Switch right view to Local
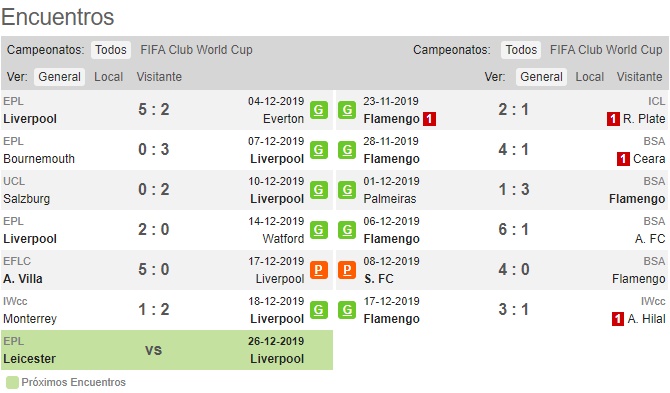Image resolution: width=670 pixels, height=393 pixels. [x=590, y=77]
